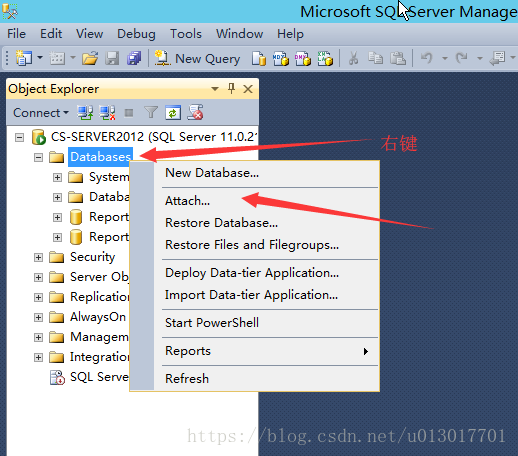This screenshot has height=456, width=518.
Task: Open the File menu
Action: pos(16,34)
